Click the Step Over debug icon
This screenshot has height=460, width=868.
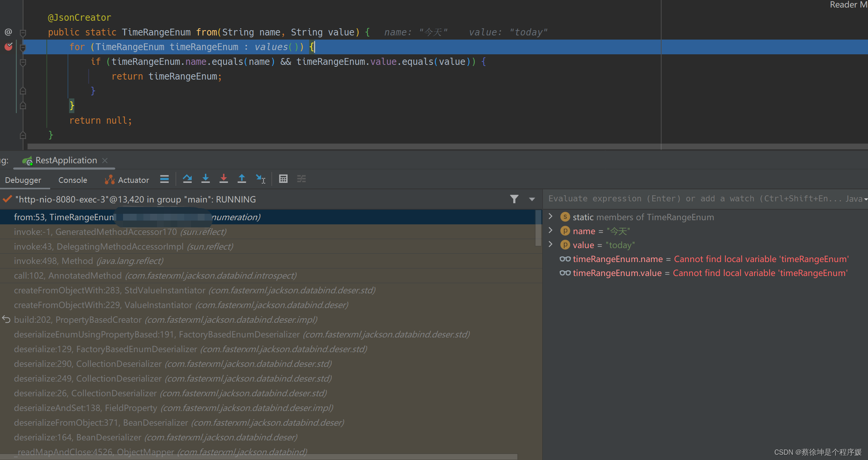[187, 179]
